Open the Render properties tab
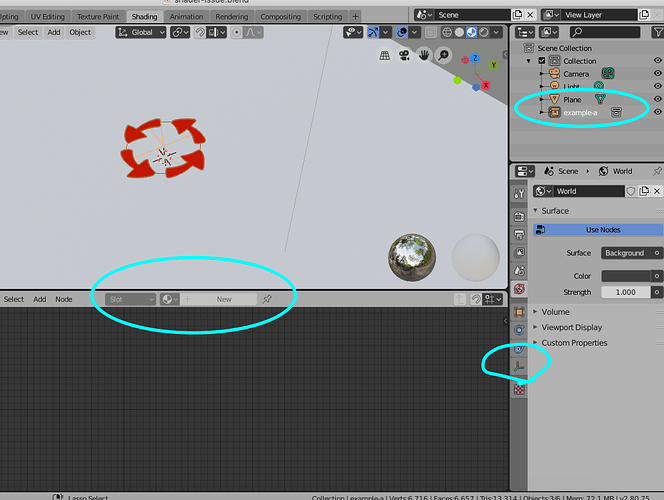The height and width of the screenshot is (500, 664). [519, 216]
